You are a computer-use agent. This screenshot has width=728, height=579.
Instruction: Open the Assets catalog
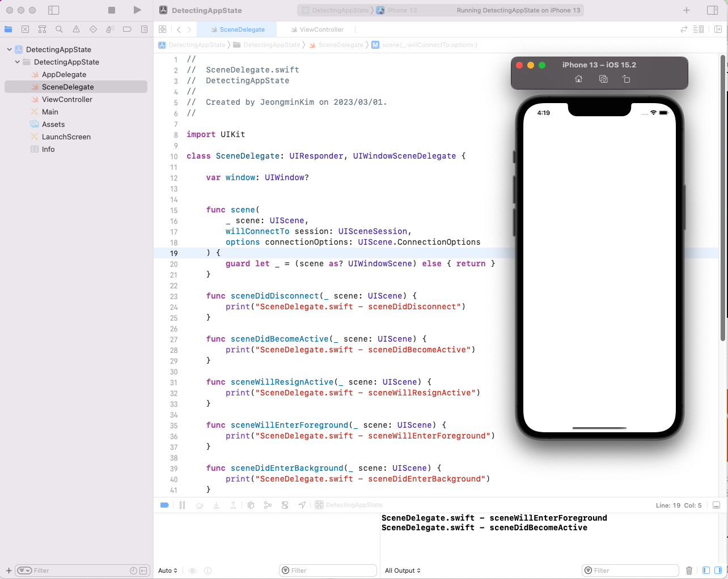click(53, 125)
